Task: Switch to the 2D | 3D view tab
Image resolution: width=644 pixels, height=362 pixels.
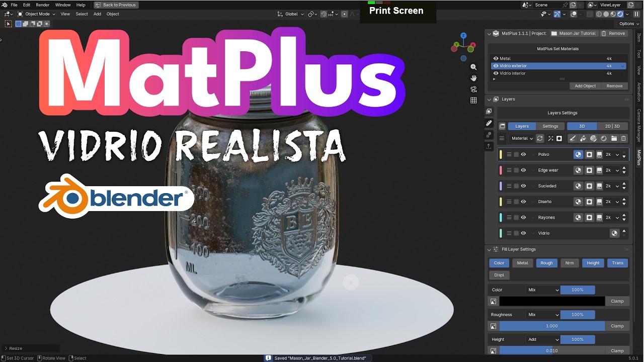Action: click(612, 126)
